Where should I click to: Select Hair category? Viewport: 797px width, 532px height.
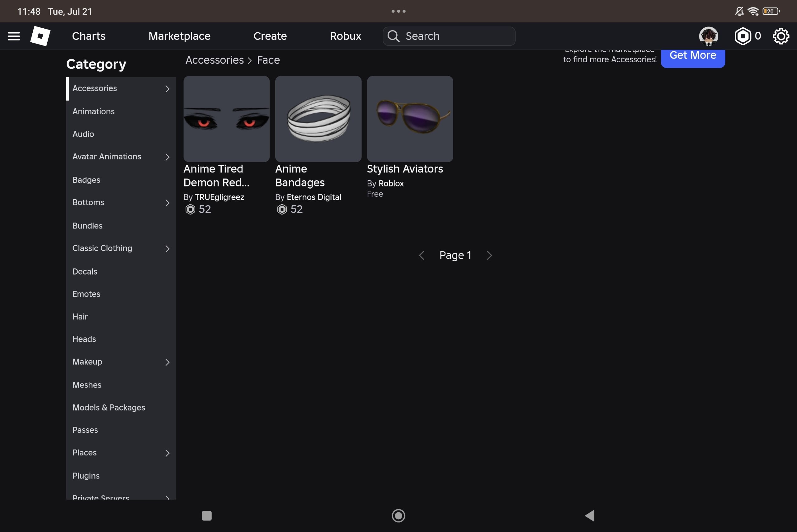121,317
